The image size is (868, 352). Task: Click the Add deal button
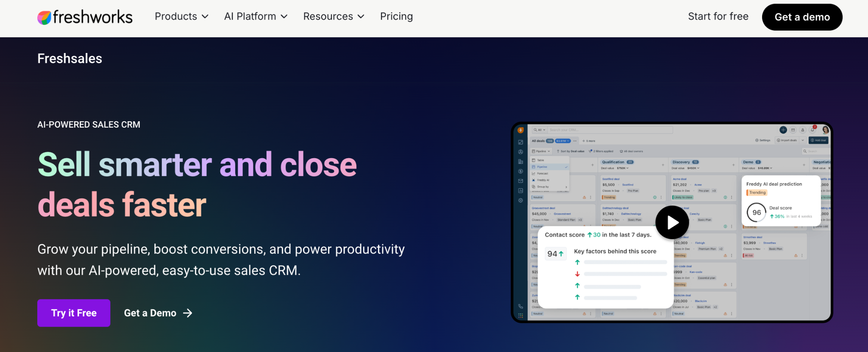click(x=818, y=140)
